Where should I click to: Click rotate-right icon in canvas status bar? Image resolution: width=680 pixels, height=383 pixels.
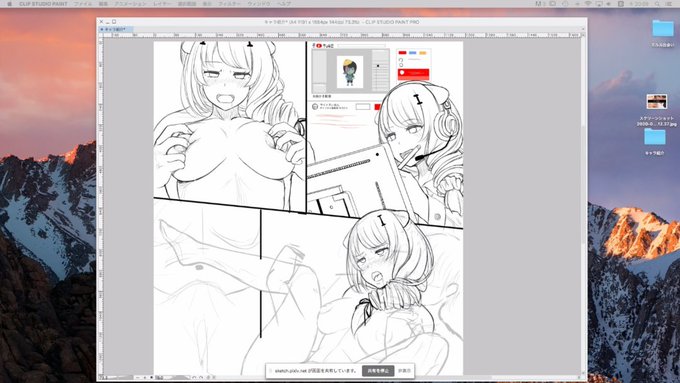pos(201,377)
